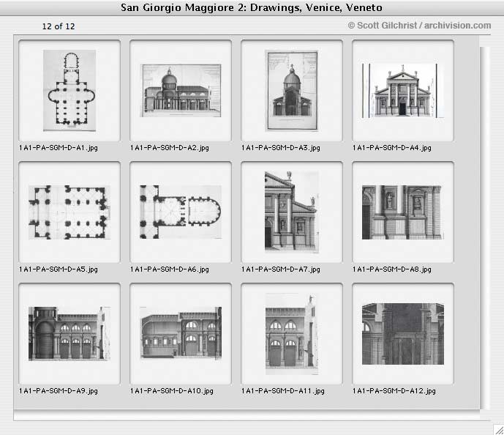Click the window resize grip in the corner

point(498,430)
